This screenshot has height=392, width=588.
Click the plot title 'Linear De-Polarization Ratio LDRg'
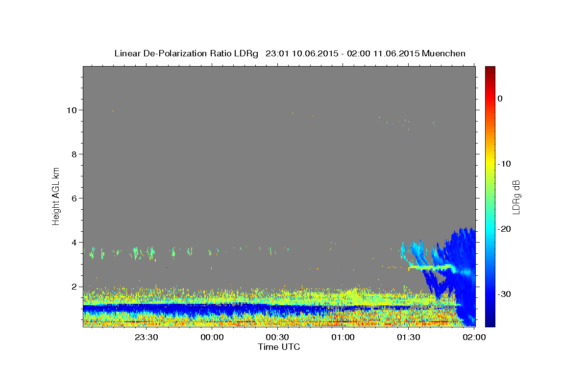186,53
